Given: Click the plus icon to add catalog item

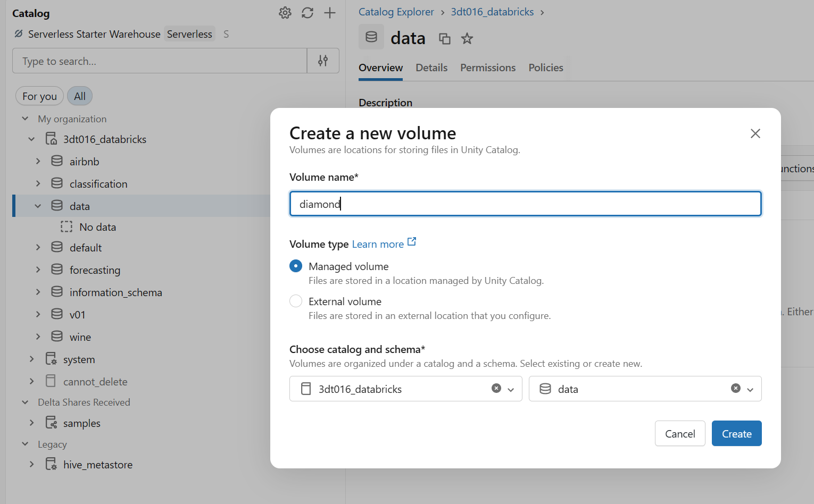Looking at the screenshot, I should point(330,13).
